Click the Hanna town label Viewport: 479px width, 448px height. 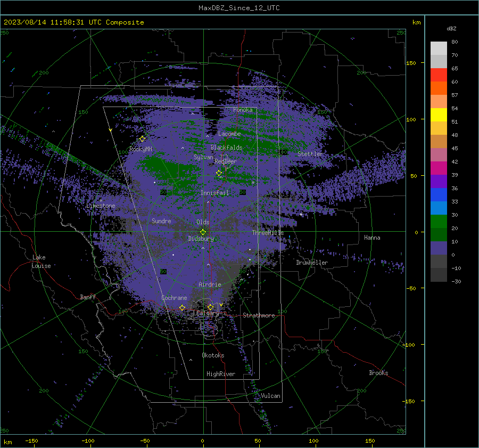tap(372, 238)
